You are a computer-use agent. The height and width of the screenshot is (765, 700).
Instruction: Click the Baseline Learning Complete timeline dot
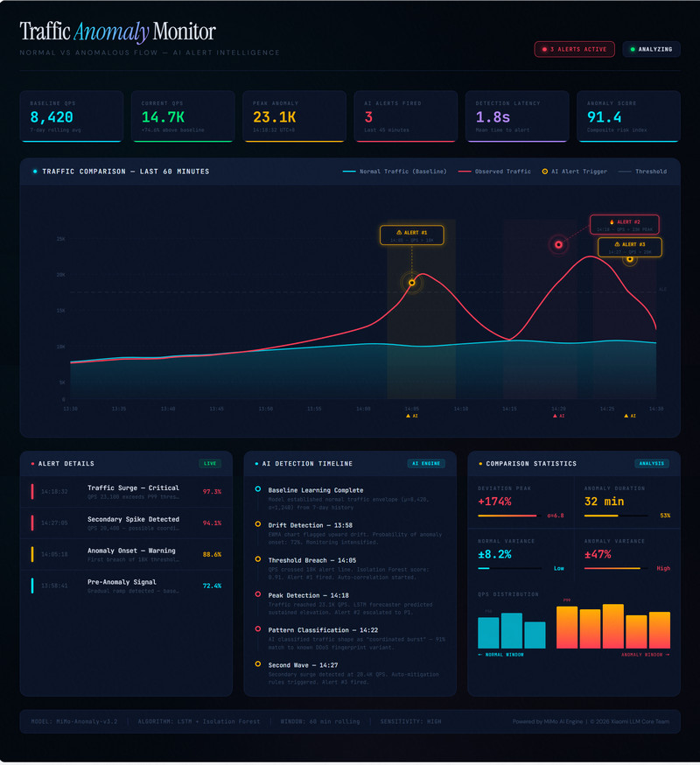click(x=257, y=489)
